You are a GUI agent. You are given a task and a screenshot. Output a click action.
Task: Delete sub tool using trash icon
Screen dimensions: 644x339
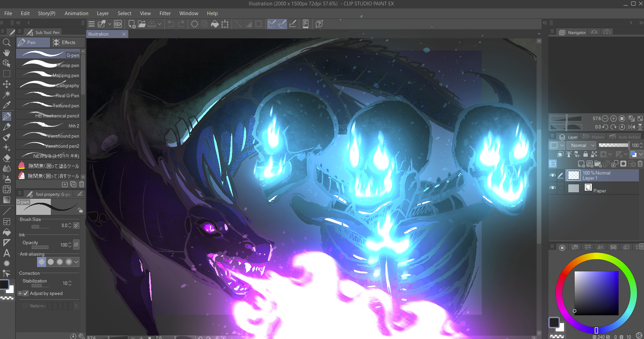pos(81,184)
